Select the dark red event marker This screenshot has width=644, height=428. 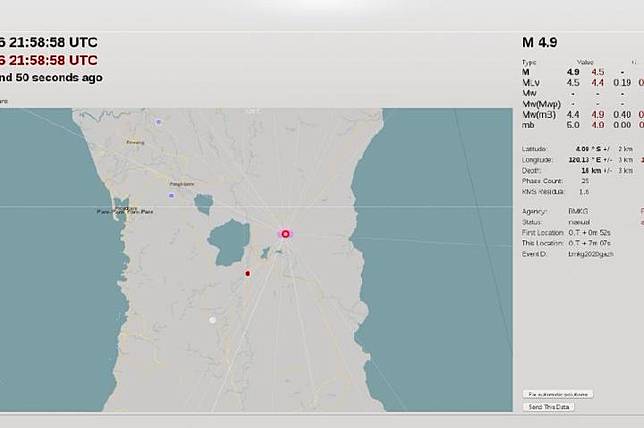click(248, 272)
